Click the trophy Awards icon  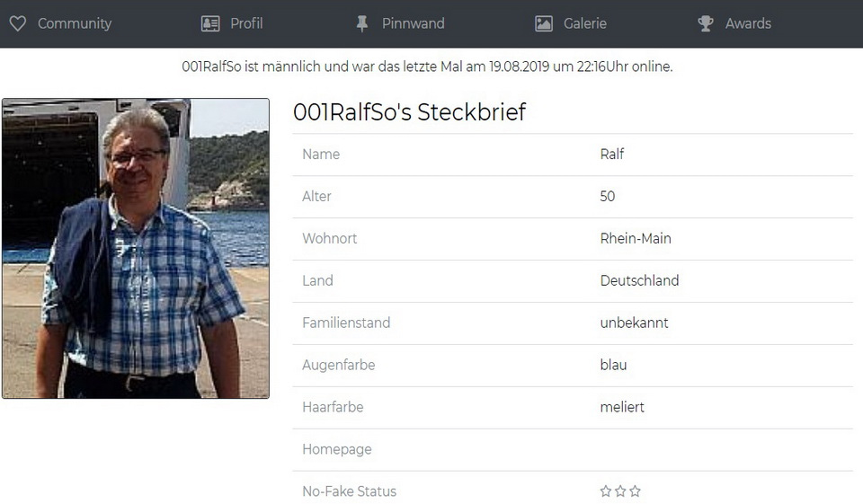tap(706, 23)
